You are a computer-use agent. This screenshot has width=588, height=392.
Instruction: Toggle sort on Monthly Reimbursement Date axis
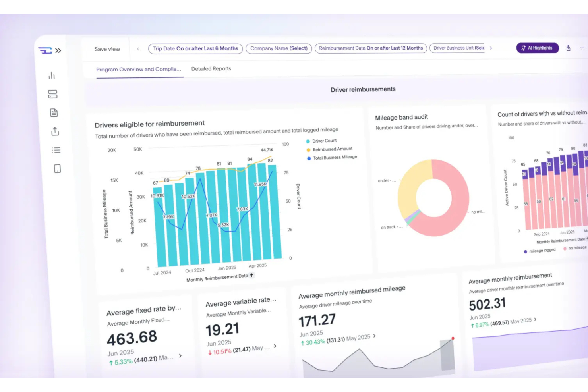(251, 276)
